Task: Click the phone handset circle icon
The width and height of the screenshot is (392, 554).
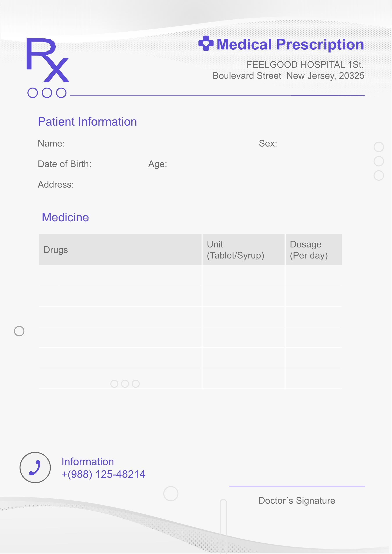Action: tap(35, 467)
